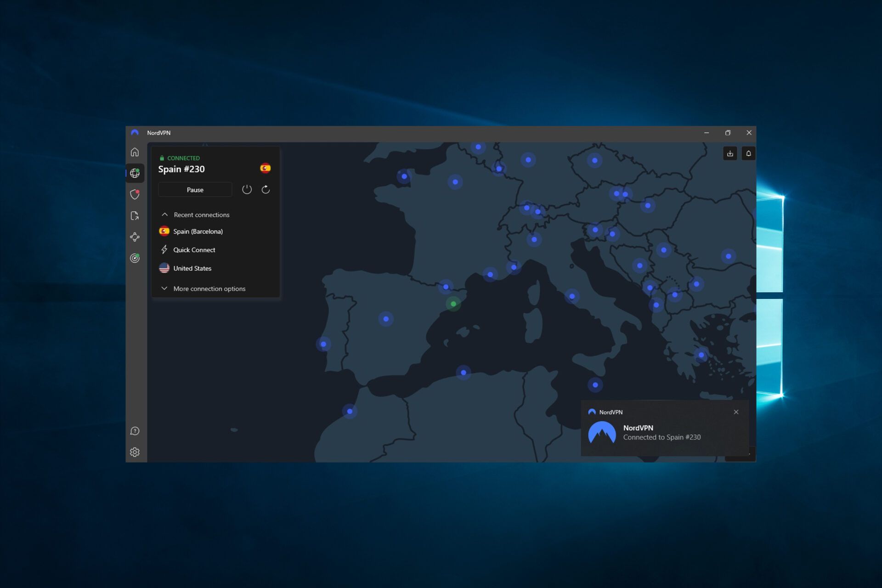Select the Budapest server dot in Hungary

648,205
